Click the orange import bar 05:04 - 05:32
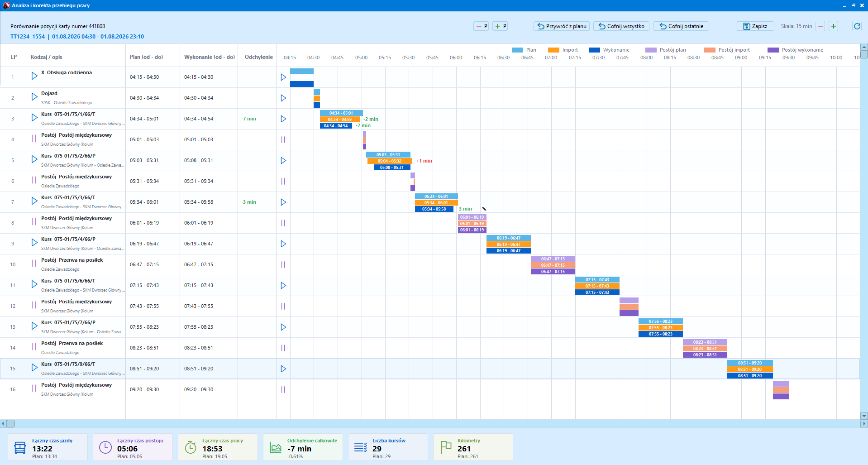Screen dimensions: 868x465 point(389,161)
